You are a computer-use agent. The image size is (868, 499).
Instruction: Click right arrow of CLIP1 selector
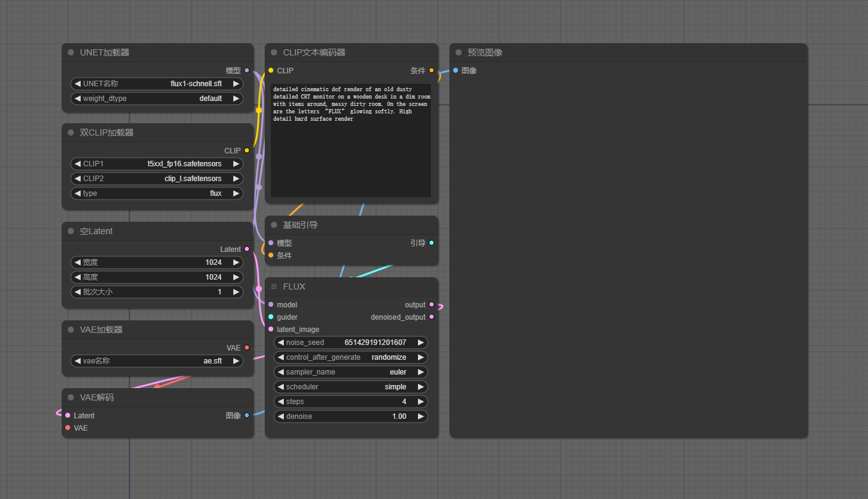pyautogui.click(x=236, y=164)
